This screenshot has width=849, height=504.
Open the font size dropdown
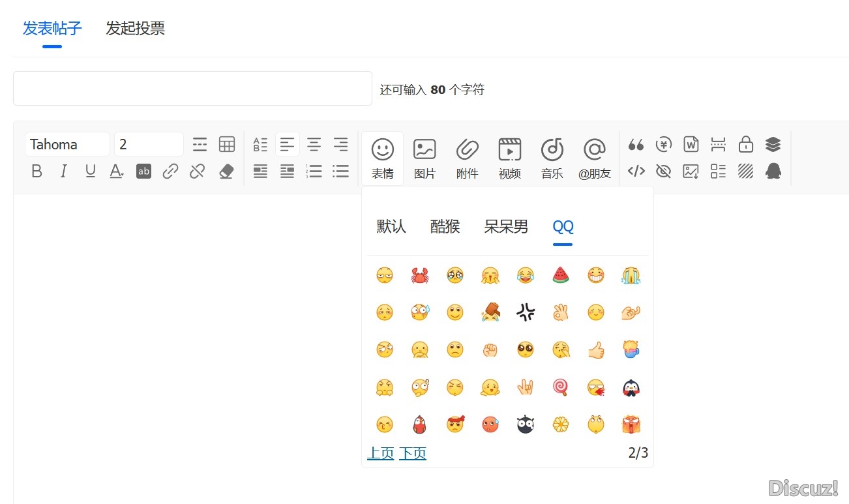pyautogui.click(x=149, y=144)
